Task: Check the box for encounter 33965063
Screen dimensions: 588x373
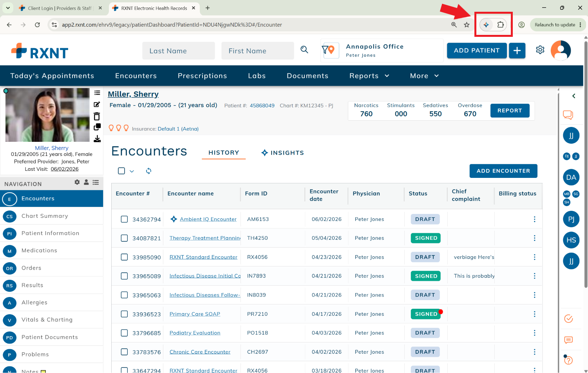Action: 124,295
